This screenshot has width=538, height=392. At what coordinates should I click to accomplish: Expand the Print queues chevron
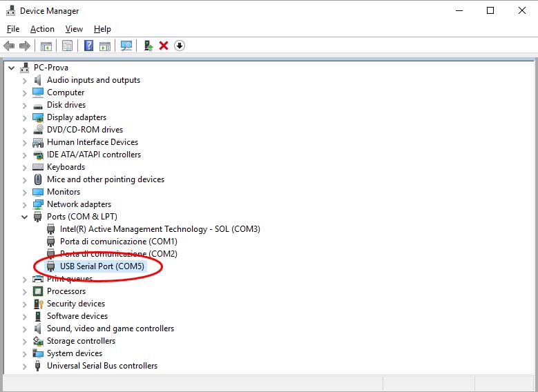[24, 280]
